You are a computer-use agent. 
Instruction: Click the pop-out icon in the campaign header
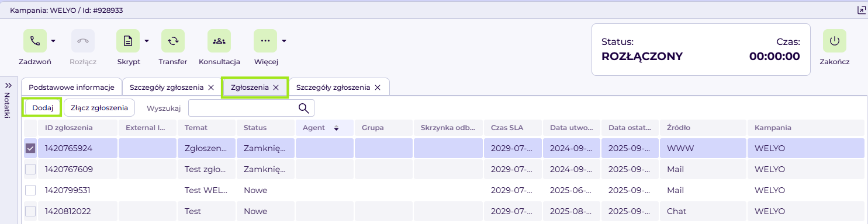[861, 10]
